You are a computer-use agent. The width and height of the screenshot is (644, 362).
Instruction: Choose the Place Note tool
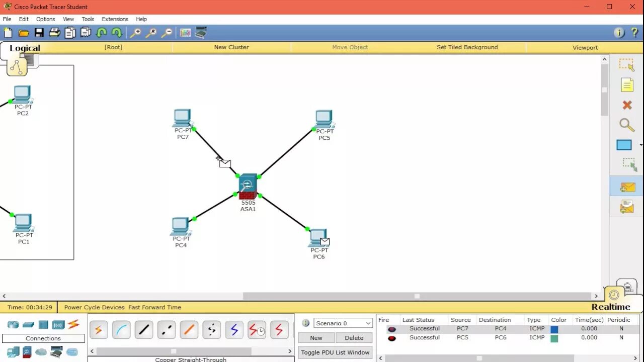pyautogui.click(x=626, y=85)
